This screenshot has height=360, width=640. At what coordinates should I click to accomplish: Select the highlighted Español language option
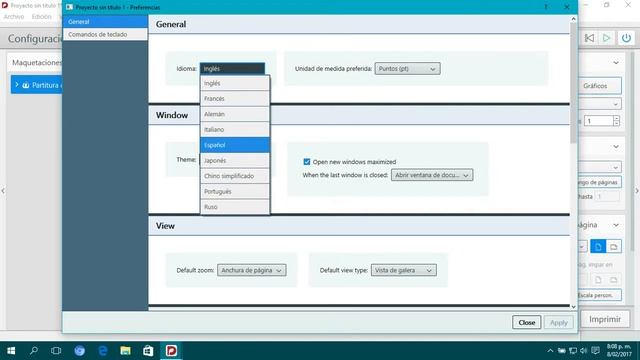(x=235, y=145)
